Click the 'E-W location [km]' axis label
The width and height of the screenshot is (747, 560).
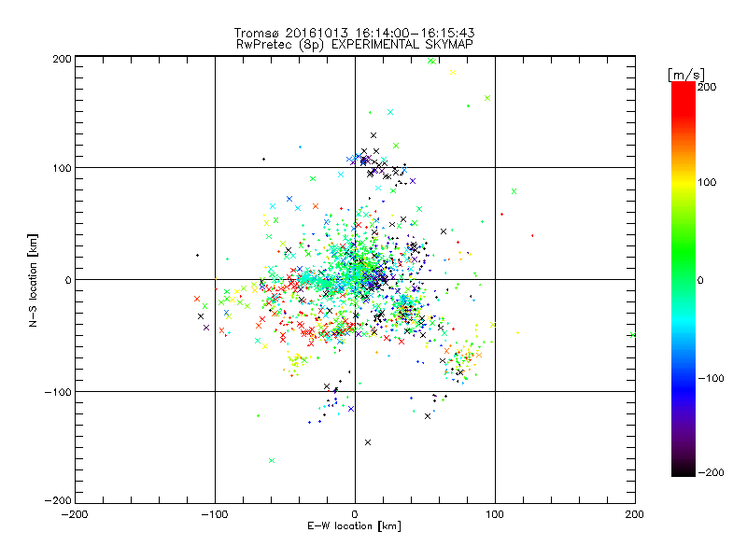(354, 526)
